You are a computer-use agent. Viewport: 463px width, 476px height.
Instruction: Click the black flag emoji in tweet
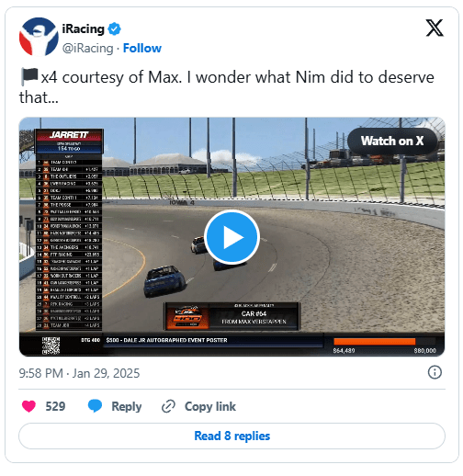(29, 76)
